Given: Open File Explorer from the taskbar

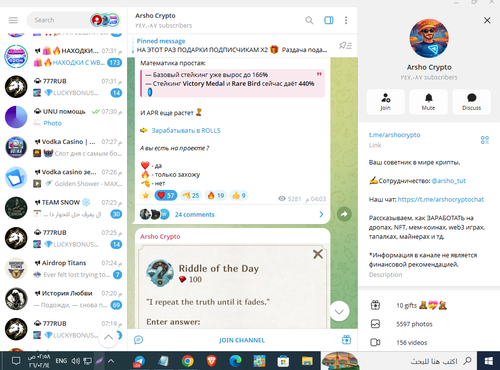Looking at the screenshot, I should [307, 361].
